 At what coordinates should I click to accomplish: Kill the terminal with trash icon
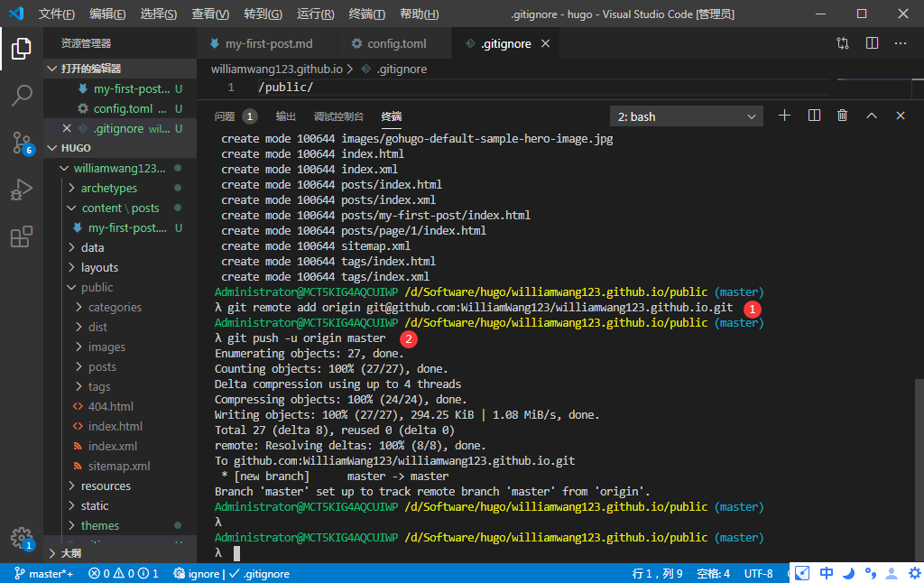(x=842, y=116)
